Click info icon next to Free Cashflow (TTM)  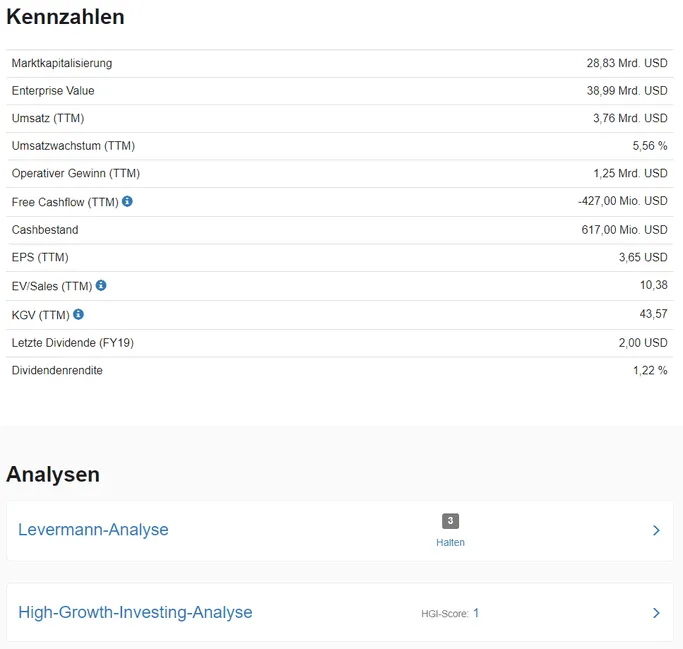tap(127, 201)
